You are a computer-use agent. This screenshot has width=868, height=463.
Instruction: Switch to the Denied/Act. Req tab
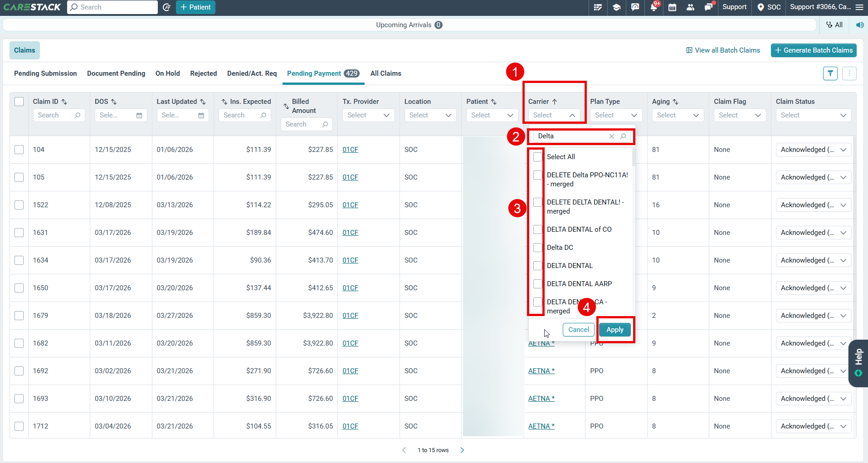tap(252, 73)
